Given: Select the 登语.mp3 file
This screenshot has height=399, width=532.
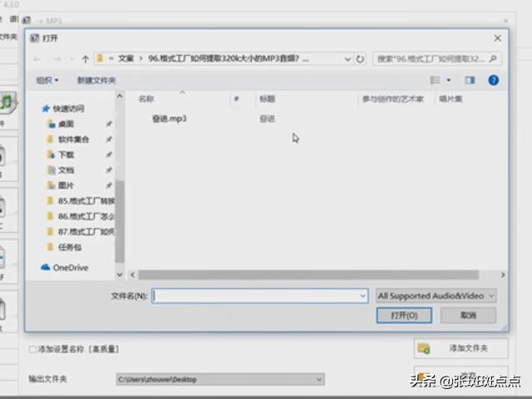Looking at the screenshot, I should point(169,119).
